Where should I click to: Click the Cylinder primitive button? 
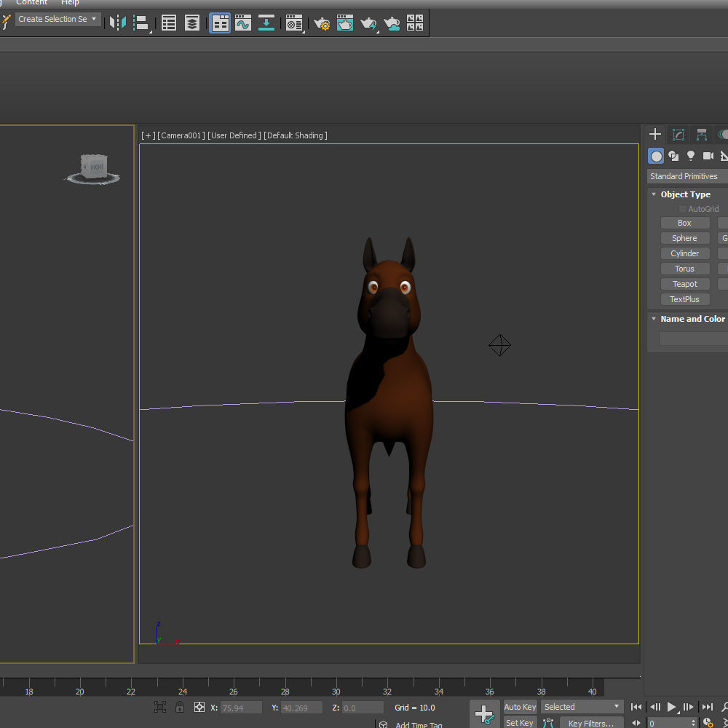685,253
